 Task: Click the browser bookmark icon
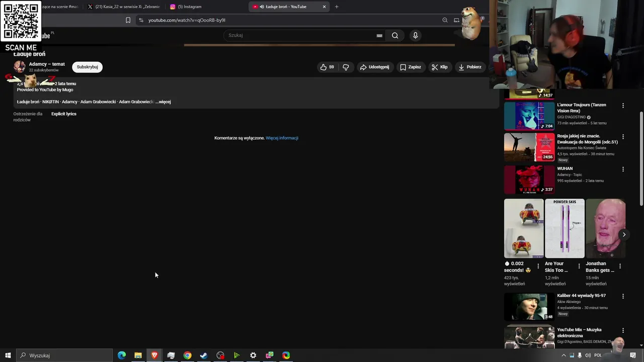point(128,20)
